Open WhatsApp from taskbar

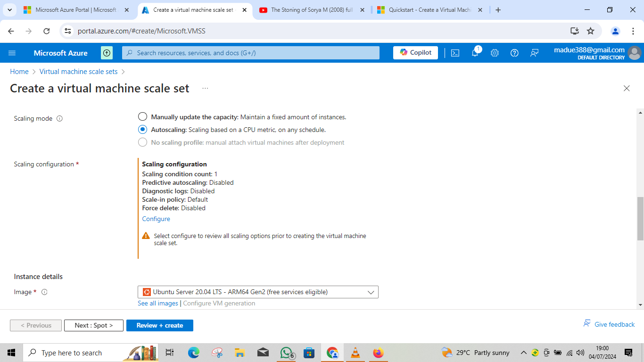point(287,353)
